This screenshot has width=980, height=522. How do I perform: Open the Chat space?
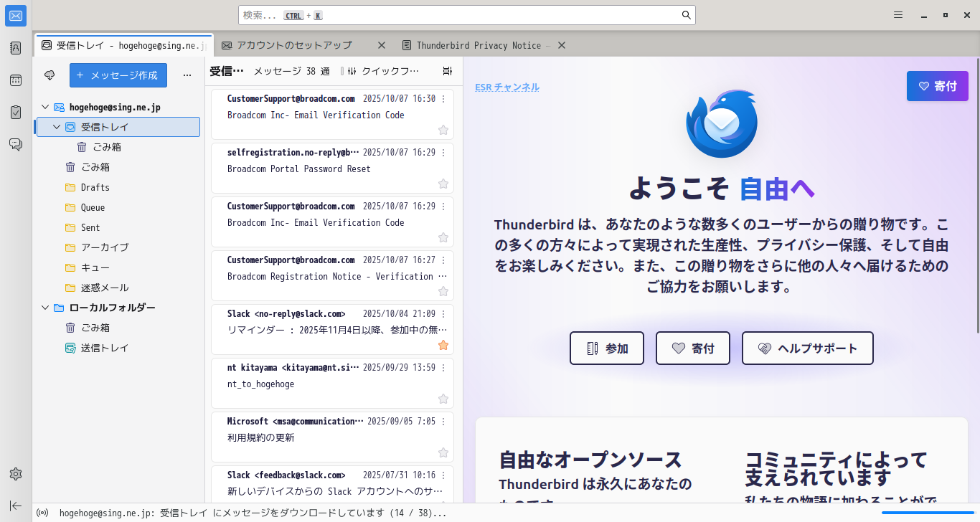(16, 144)
